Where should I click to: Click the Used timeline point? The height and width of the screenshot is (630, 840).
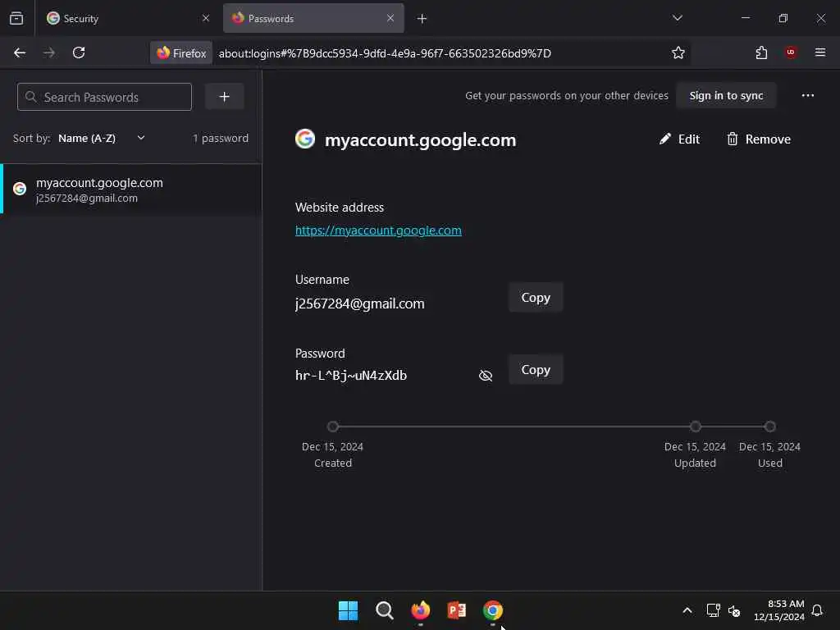pyautogui.click(x=769, y=427)
